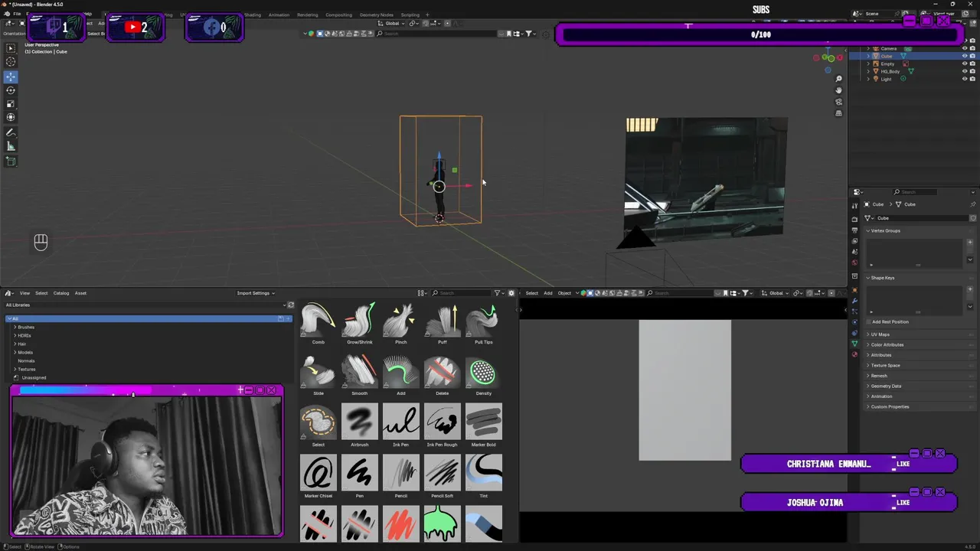Image resolution: width=980 pixels, height=551 pixels.
Task: Click the Cube mesh name field
Action: pyautogui.click(x=921, y=218)
